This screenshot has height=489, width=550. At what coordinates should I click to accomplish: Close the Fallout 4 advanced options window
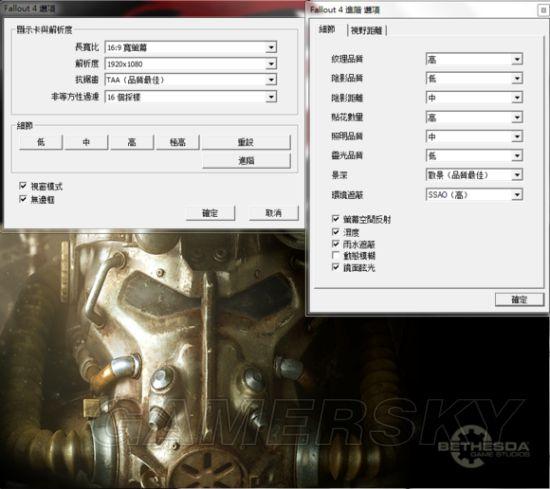click(x=544, y=10)
